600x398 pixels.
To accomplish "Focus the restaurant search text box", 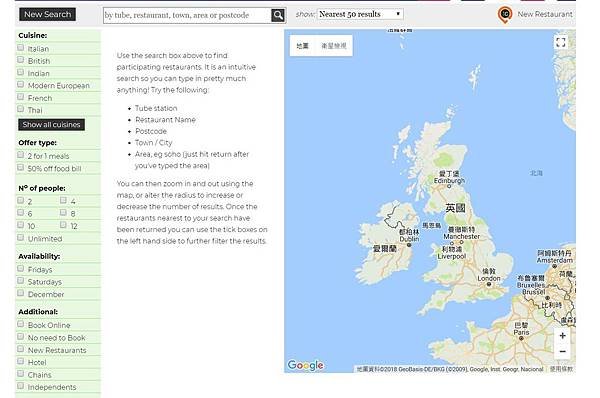I will [x=187, y=15].
